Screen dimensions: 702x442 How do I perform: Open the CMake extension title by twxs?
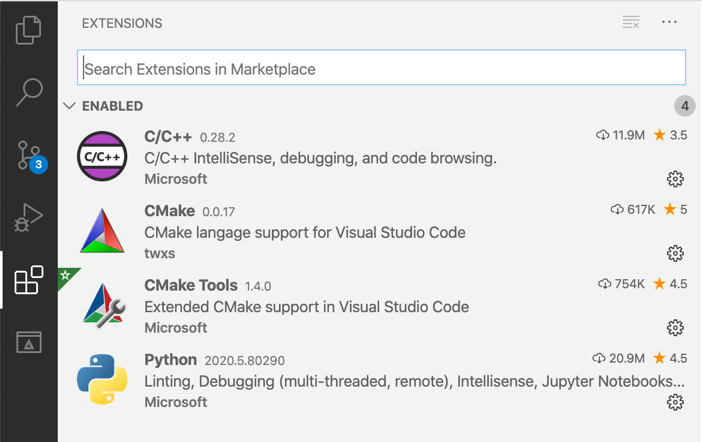coord(169,210)
